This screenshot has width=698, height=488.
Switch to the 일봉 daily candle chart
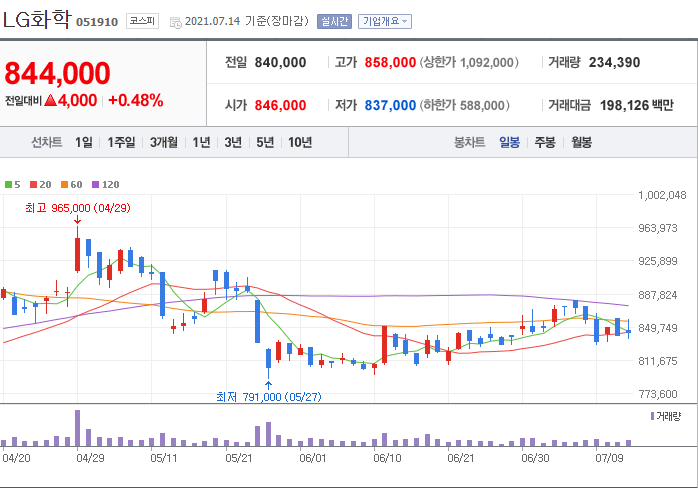pyautogui.click(x=509, y=142)
